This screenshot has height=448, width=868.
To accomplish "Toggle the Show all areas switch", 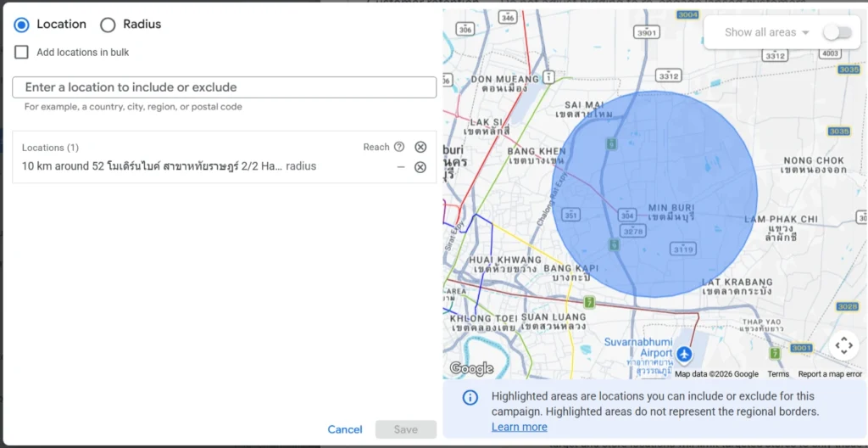I will click(837, 33).
